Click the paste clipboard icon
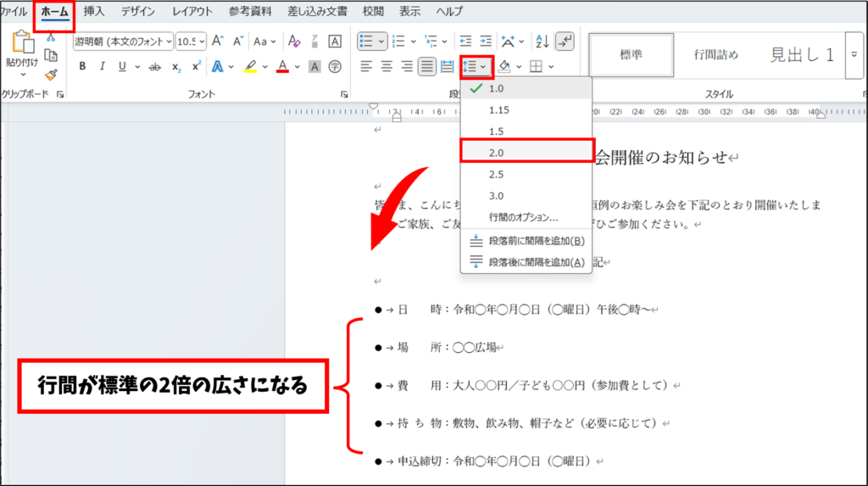Screen dimensions: 868x486 (22, 44)
